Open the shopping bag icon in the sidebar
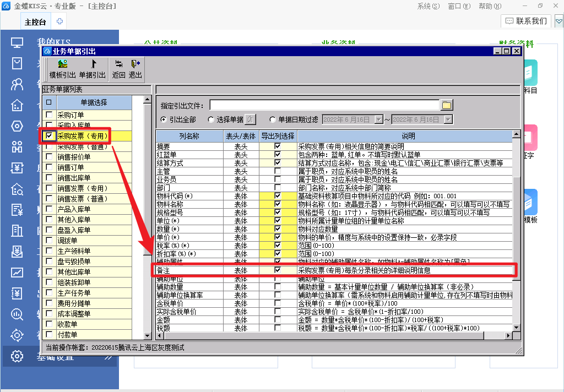 [x=17, y=63]
